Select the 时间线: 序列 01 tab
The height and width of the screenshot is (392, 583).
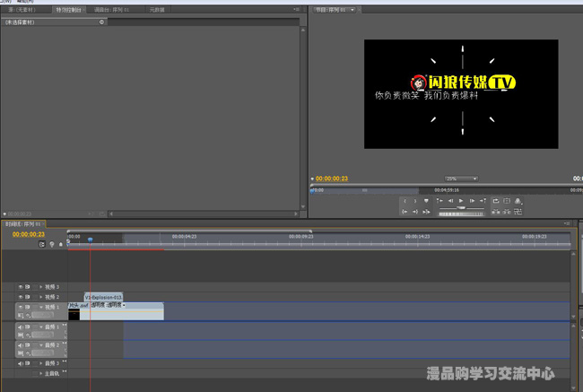tap(23, 224)
